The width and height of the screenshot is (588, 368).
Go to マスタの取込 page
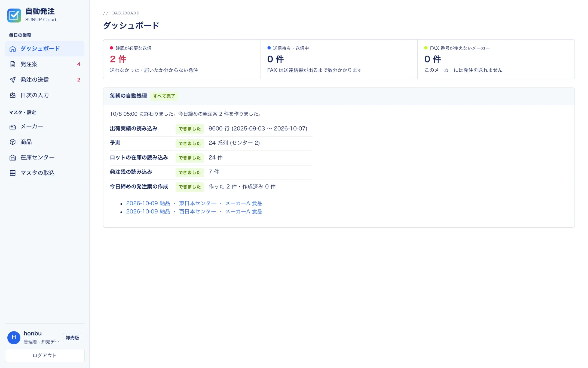[x=45, y=173]
